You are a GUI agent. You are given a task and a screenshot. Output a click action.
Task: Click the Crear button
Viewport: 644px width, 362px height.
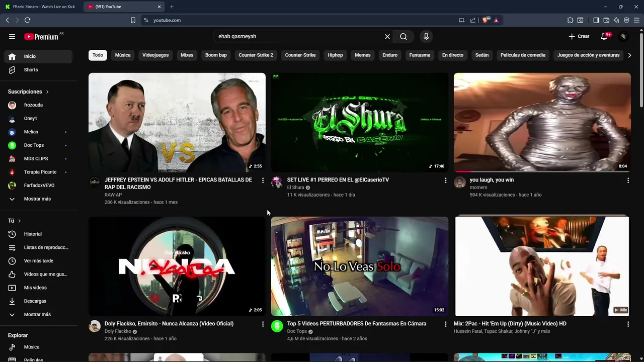(579, 36)
